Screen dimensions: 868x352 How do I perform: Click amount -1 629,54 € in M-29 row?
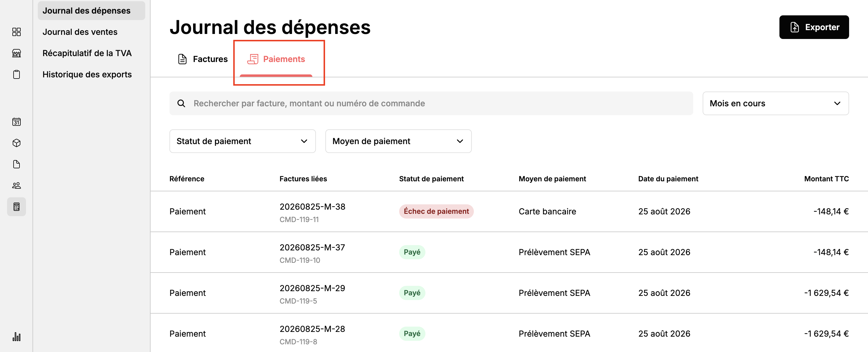click(x=826, y=293)
